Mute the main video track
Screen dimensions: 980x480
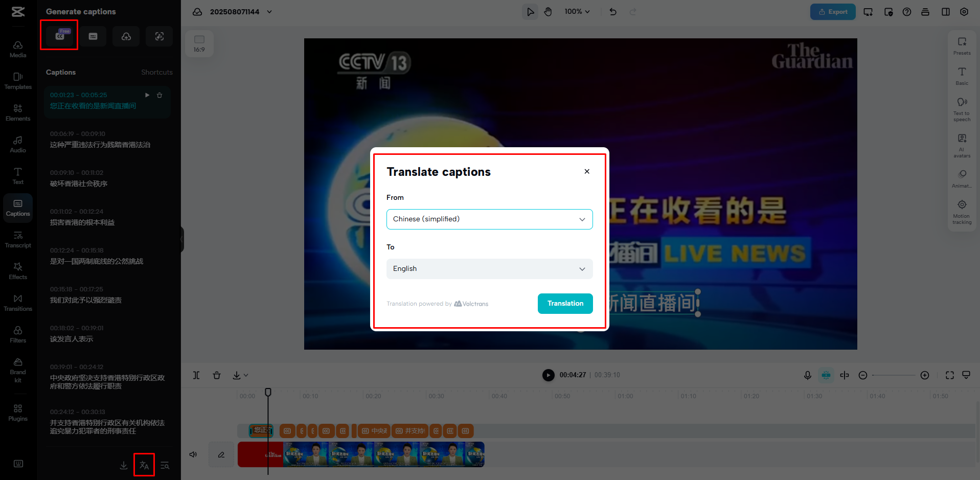point(193,453)
